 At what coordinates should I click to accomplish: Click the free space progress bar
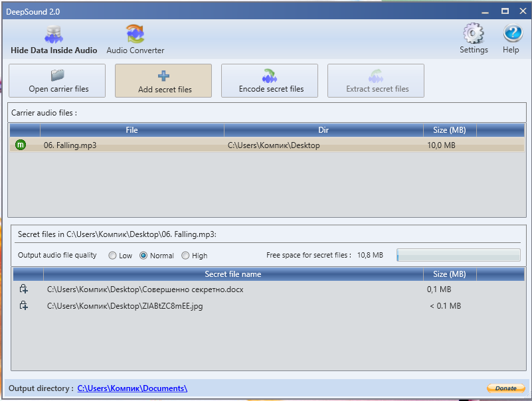pos(458,255)
